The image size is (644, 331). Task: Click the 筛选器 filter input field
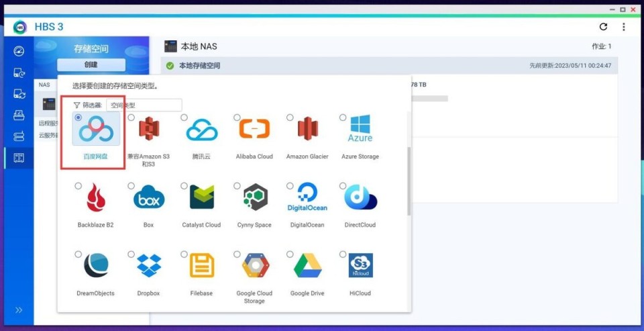click(144, 105)
